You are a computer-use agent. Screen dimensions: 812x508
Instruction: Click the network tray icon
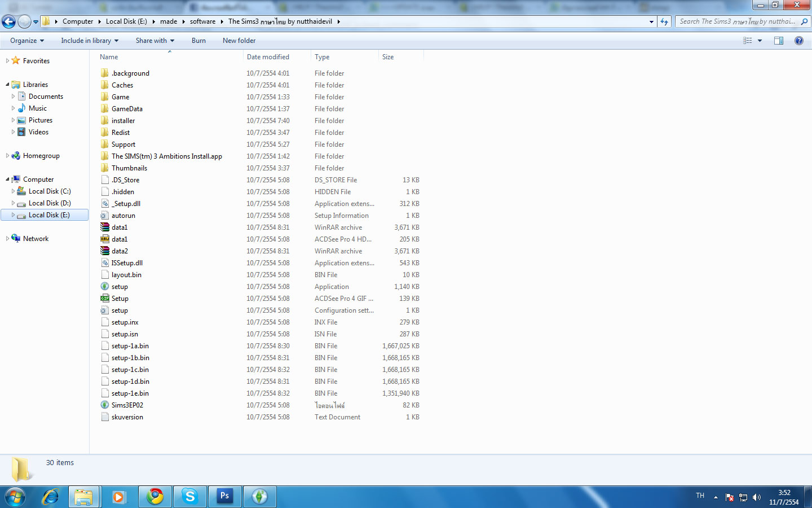tap(743, 497)
